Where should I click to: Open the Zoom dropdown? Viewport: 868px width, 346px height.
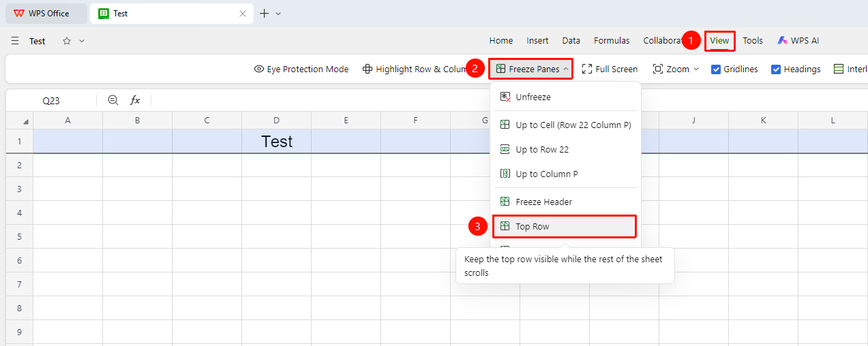676,69
